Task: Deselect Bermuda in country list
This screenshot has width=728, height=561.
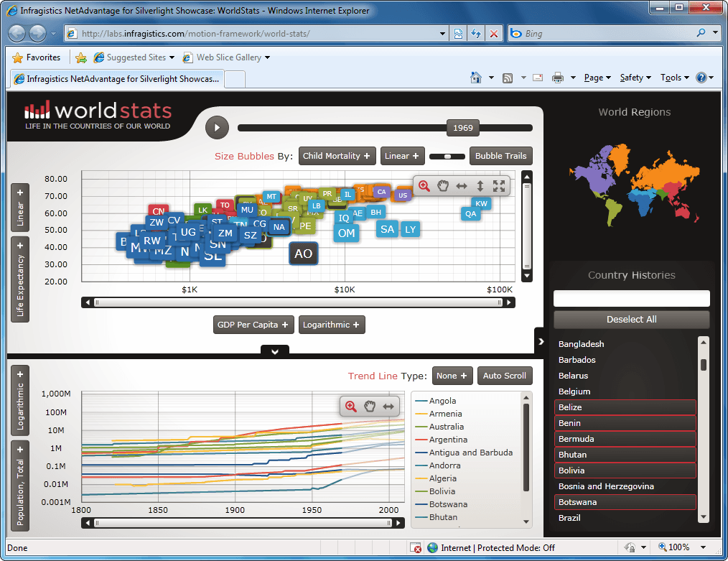Action: tap(625, 439)
